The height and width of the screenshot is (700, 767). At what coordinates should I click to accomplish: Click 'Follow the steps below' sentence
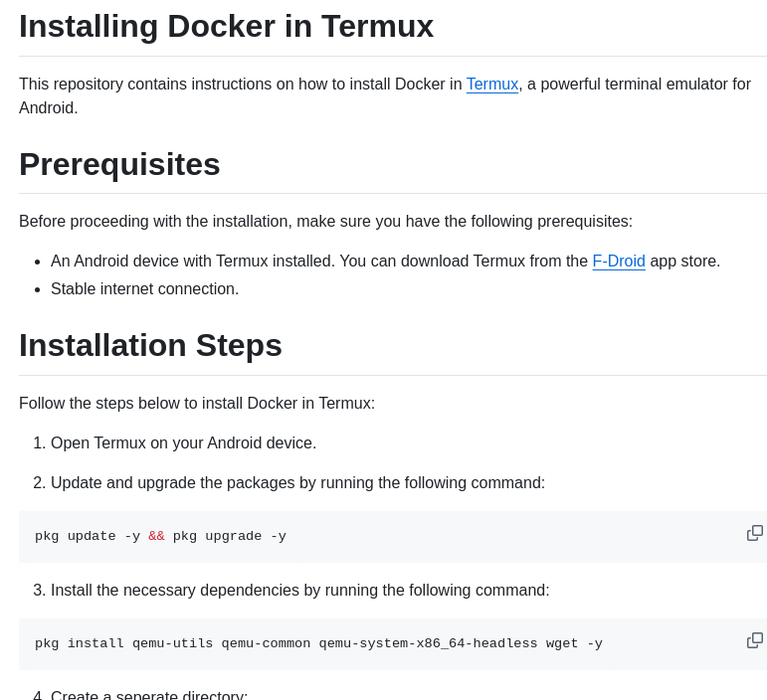click(x=197, y=404)
